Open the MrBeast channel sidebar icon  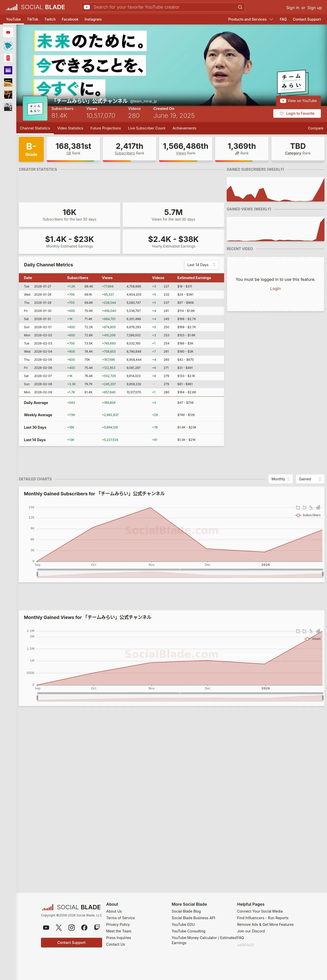(8, 46)
